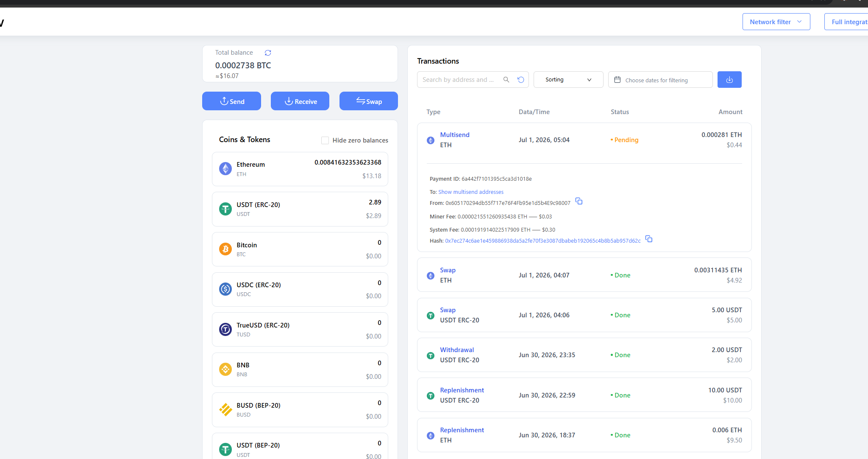Click USDT icon of the Withdrawal row
Viewport: 868px width, 459px height.
pos(431,355)
